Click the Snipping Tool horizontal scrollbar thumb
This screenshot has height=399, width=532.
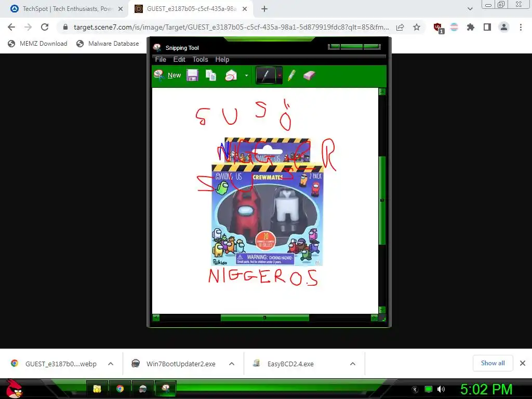(264, 318)
